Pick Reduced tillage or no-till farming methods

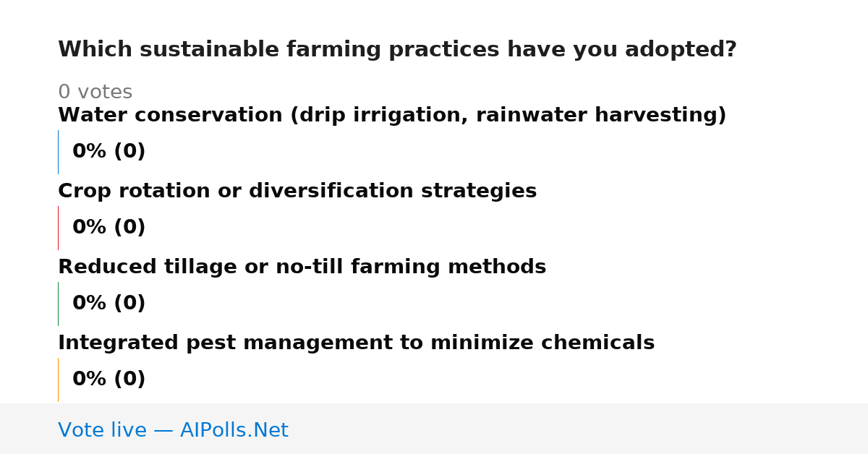302,267
